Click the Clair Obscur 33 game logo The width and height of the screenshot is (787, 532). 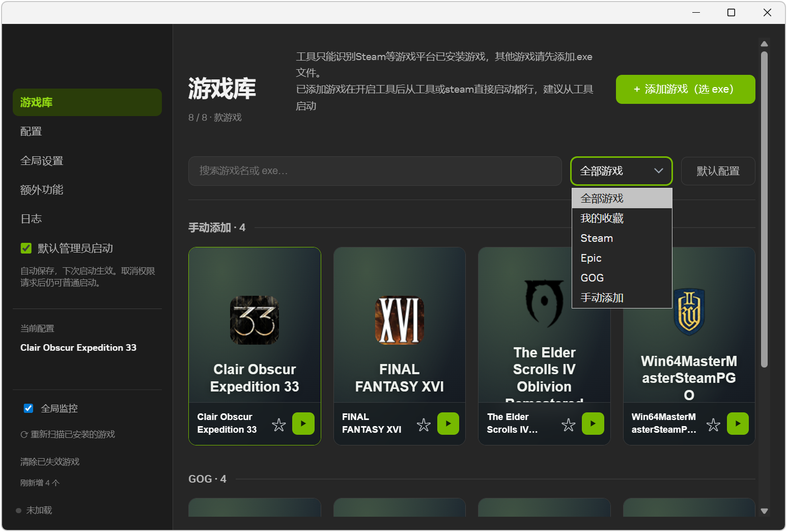[x=255, y=320]
